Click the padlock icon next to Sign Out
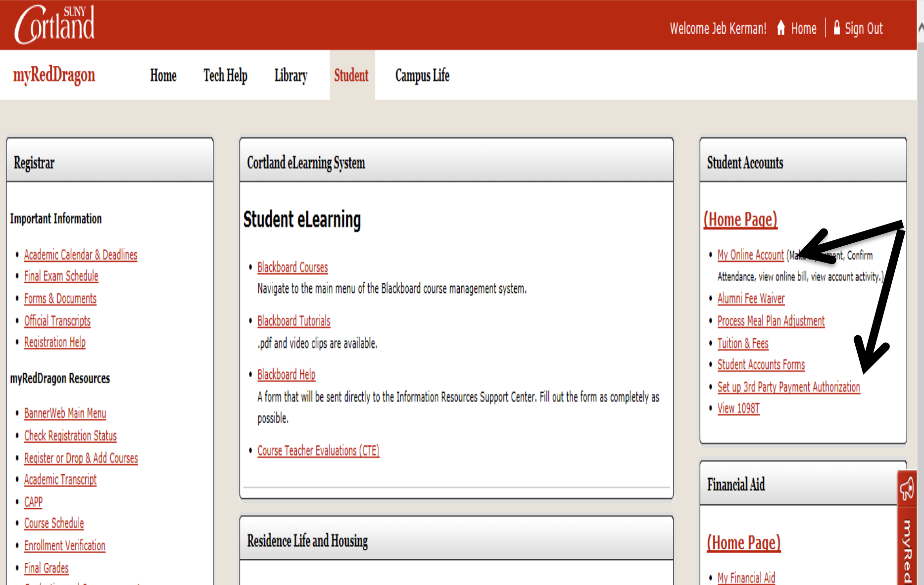Viewport: 924px width, 585px height. click(836, 28)
